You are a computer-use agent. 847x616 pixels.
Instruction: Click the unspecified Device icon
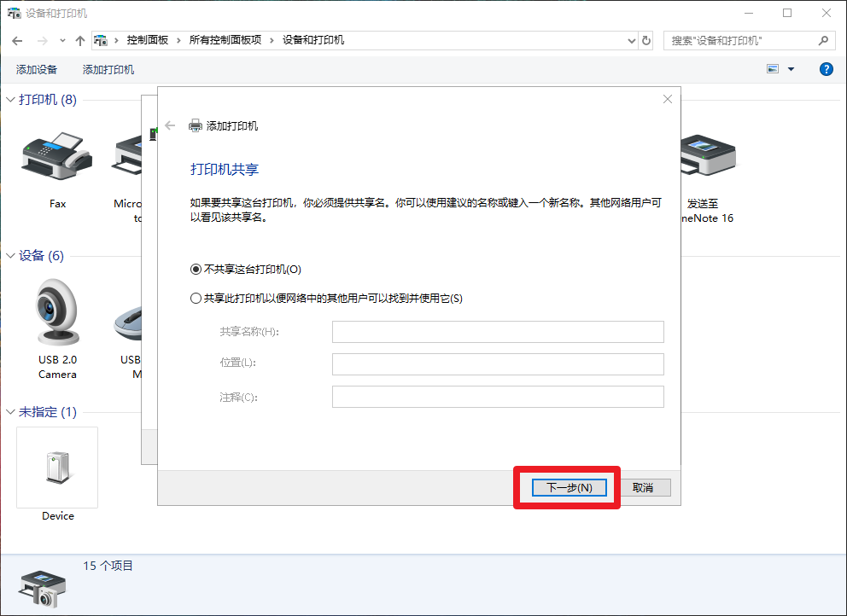click(57, 468)
